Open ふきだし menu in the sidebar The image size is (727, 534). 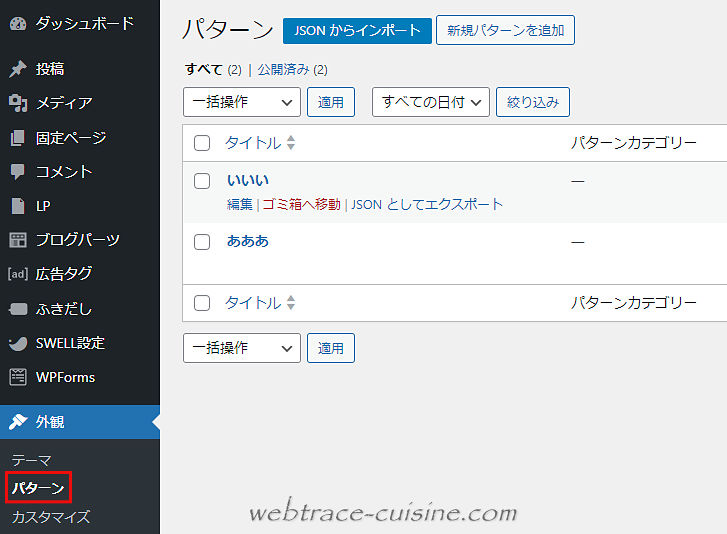pyautogui.click(x=64, y=309)
